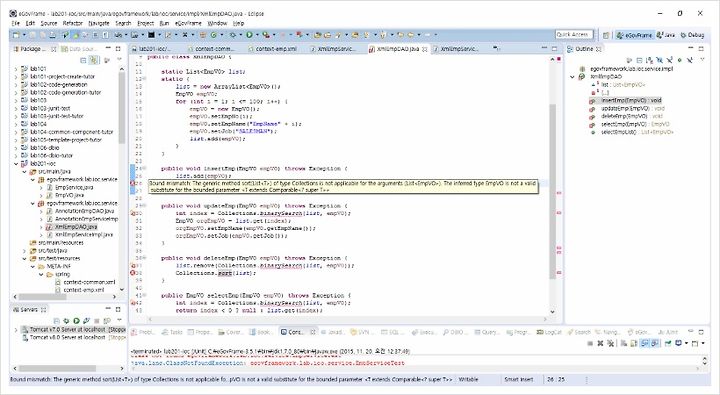
Task: Select Tomcat v8.0 Server at localhost
Action: 68,337
